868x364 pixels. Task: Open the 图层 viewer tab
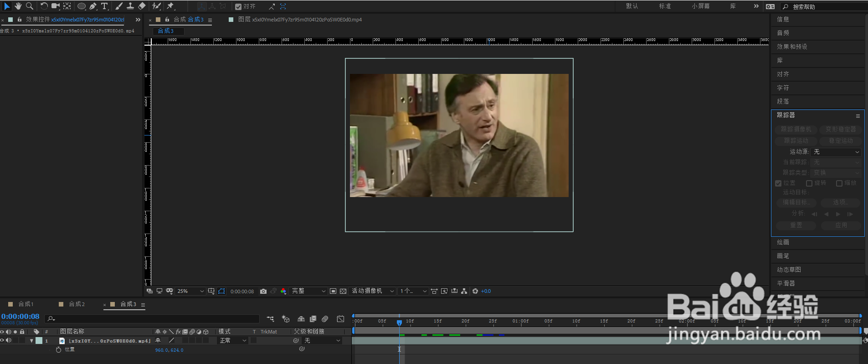(300, 20)
